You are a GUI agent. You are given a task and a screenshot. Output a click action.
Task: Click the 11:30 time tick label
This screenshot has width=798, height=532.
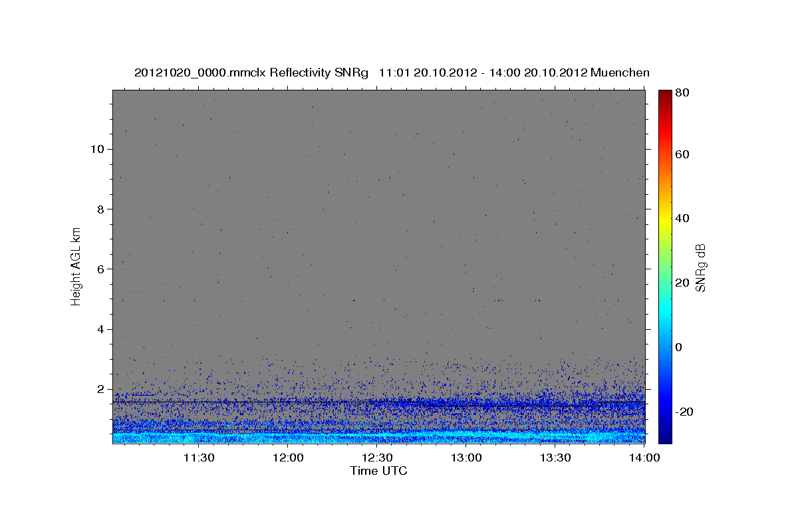point(199,458)
